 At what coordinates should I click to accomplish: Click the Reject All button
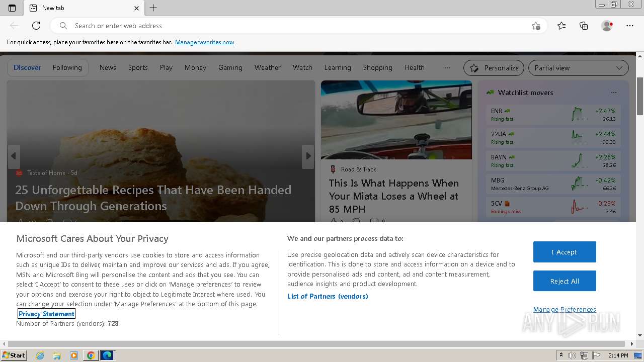[x=565, y=281]
